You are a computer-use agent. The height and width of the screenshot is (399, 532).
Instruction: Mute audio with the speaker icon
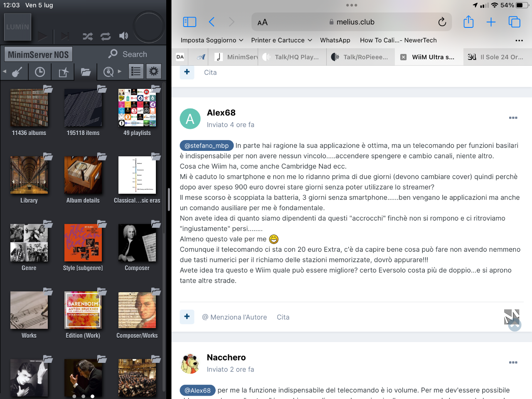(x=123, y=36)
